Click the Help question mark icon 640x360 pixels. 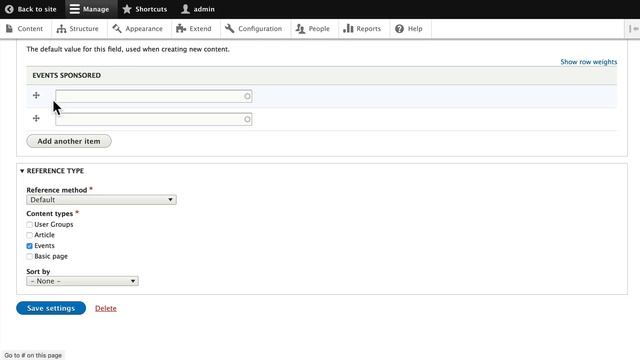(x=400, y=29)
